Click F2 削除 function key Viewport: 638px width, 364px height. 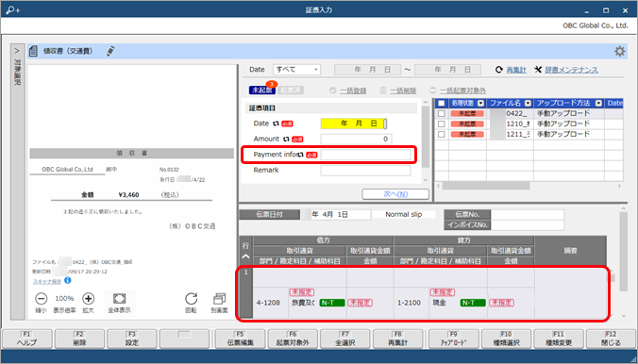(x=79, y=339)
